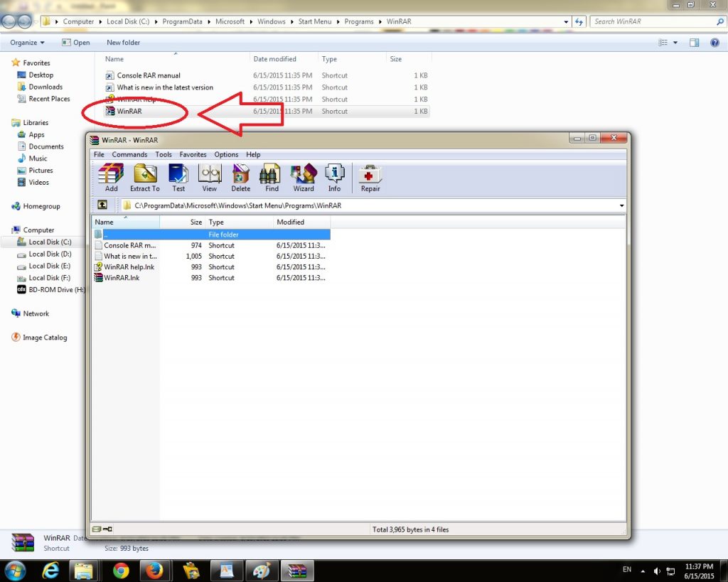Select Local Disk (D:) in navigation pane
This screenshot has width=728, height=582.
(50, 254)
